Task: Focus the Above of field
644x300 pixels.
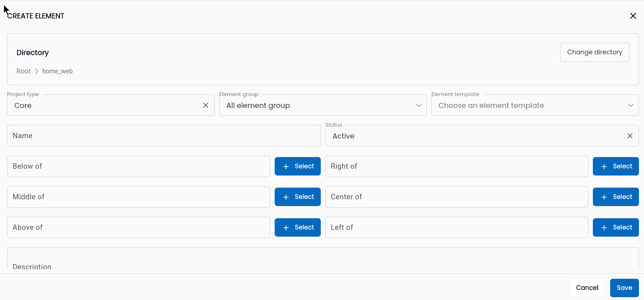Action: (x=138, y=227)
